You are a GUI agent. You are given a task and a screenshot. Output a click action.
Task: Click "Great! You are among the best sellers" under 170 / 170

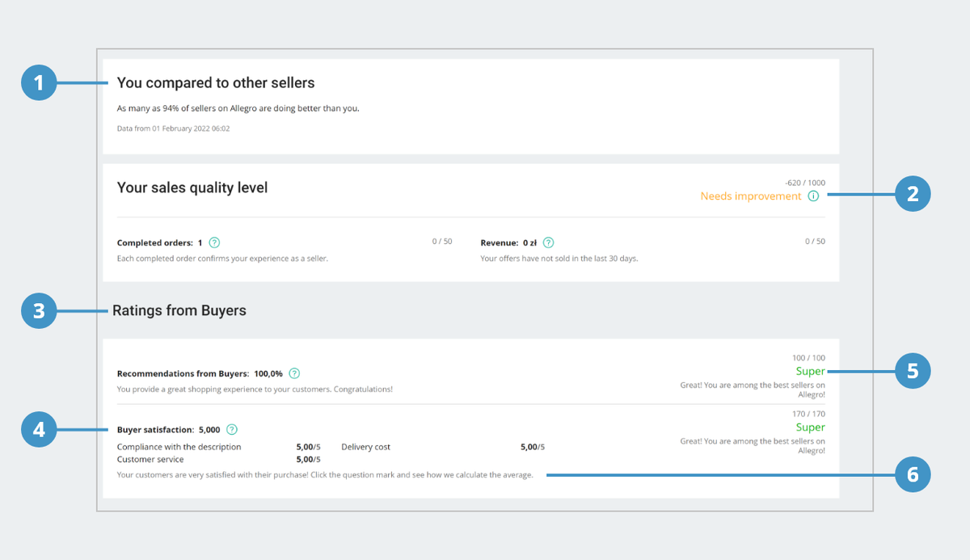(753, 446)
